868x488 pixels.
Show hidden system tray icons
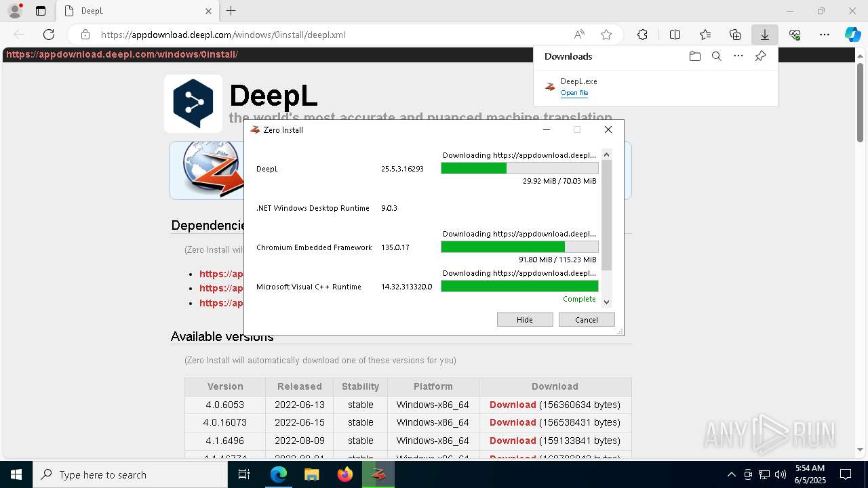tap(731, 474)
